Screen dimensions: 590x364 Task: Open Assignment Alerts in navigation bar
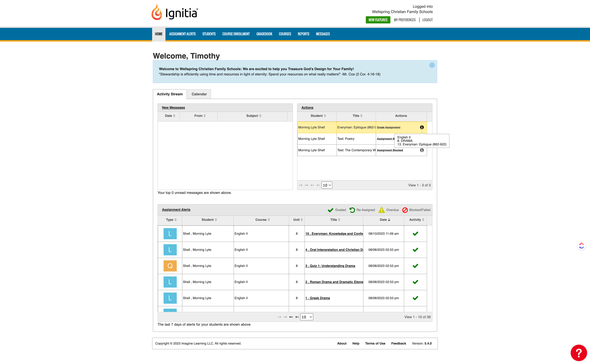[x=182, y=34]
